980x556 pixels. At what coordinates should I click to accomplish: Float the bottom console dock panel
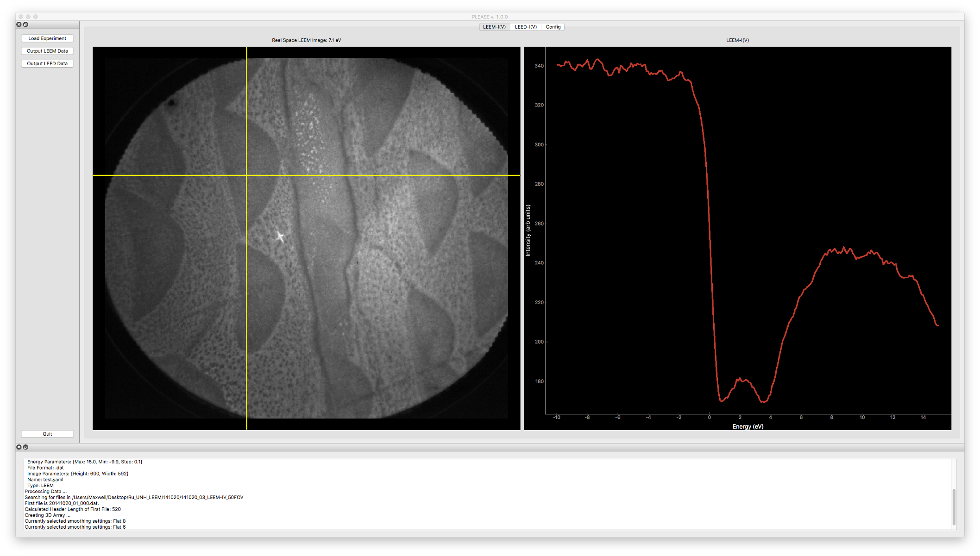tap(26, 447)
